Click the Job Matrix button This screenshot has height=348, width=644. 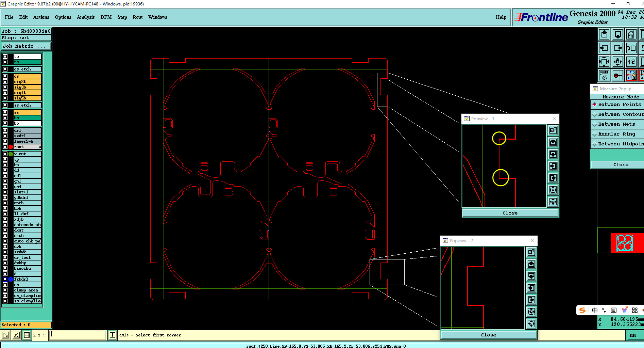[x=26, y=46]
